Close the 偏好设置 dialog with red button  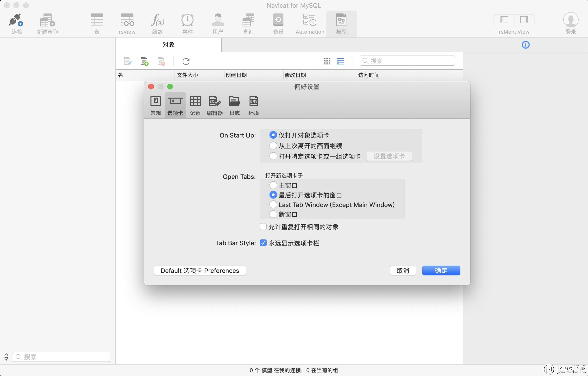151,87
